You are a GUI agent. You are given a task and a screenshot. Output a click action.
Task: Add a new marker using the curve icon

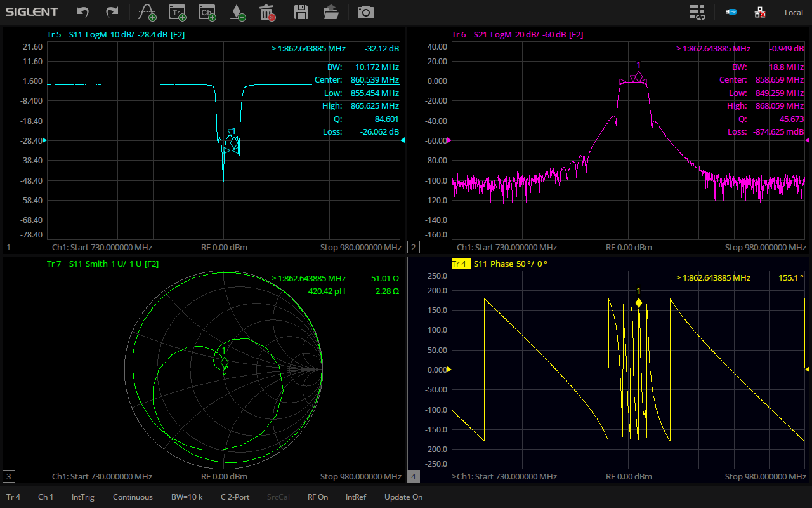147,12
